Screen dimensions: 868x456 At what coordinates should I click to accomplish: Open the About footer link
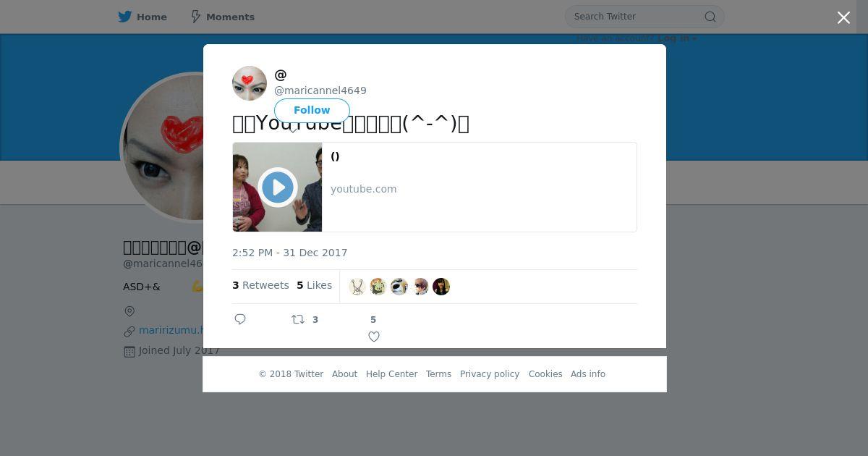click(344, 374)
